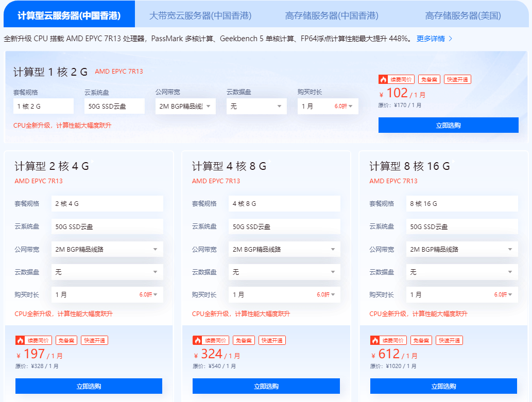Open 购买时长 dropdown in 4核8G card

[x=284, y=294]
